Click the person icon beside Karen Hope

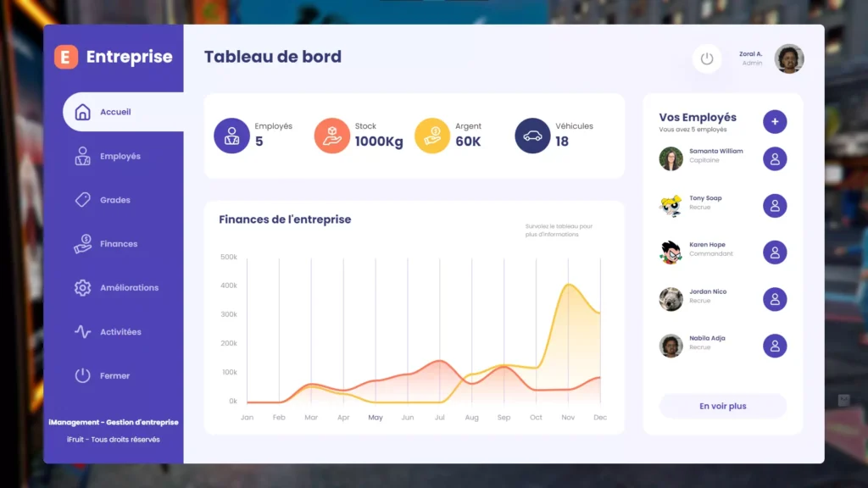(775, 252)
